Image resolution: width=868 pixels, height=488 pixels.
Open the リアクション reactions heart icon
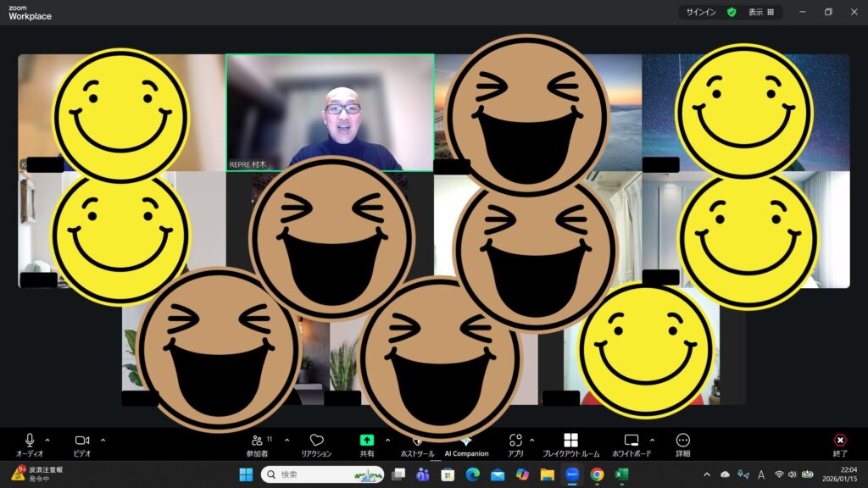point(316,441)
